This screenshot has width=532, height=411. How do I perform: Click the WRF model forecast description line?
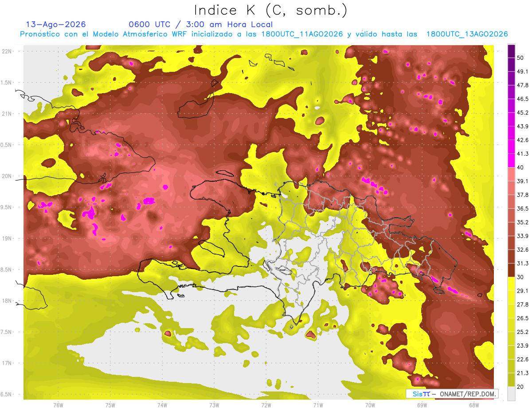[x=264, y=34]
